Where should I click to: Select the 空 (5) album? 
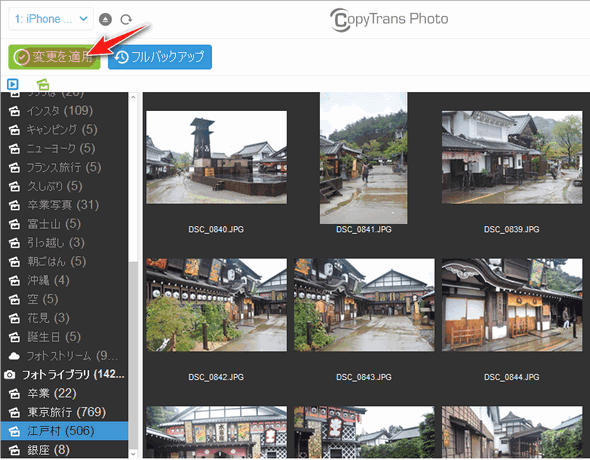pos(64,299)
